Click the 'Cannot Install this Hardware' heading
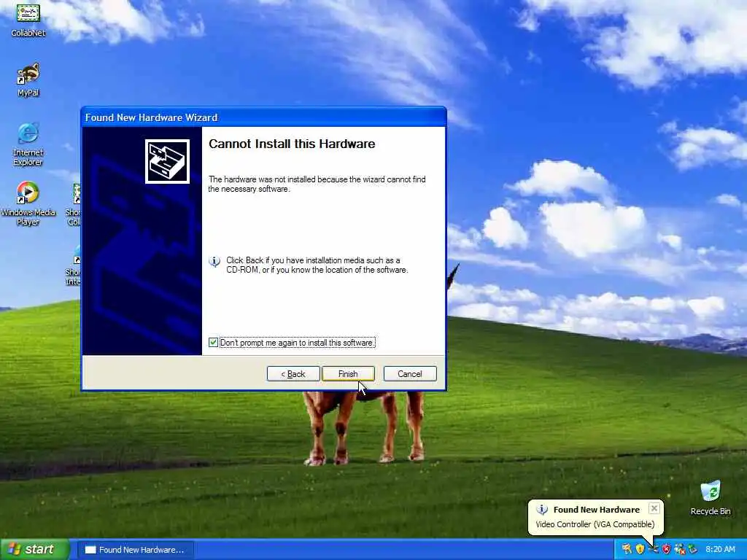 [292, 144]
